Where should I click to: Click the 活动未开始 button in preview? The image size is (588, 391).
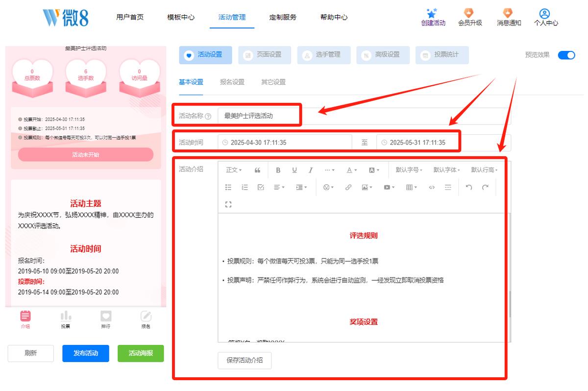pyautogui.click(x=86, y=154)
